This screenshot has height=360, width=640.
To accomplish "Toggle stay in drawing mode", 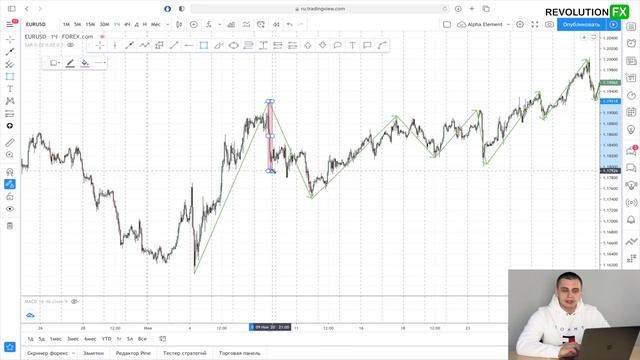I will [10, 184].
